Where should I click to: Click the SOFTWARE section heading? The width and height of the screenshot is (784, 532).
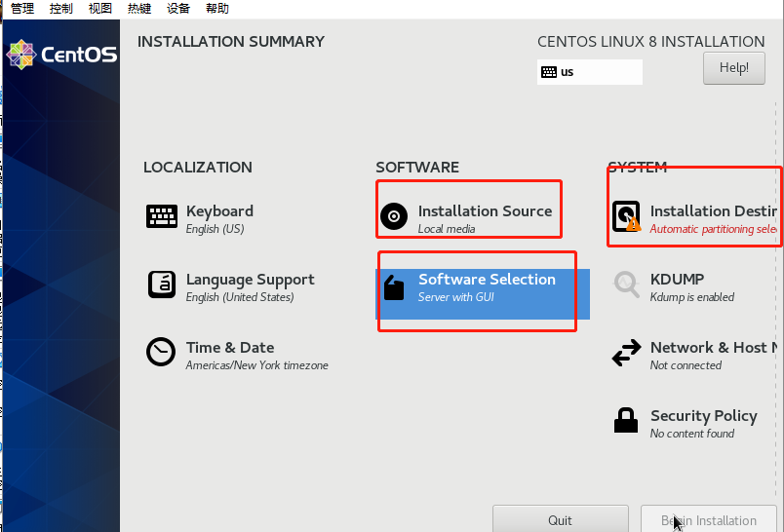click(417, 168)
